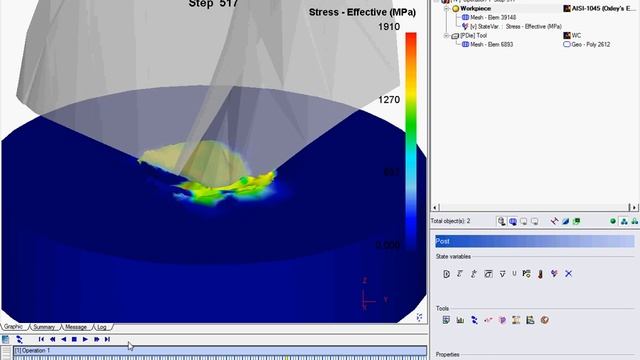Open the Flow net tool icon
This screenshot has height=360, width=640.
tap(502, 320)
